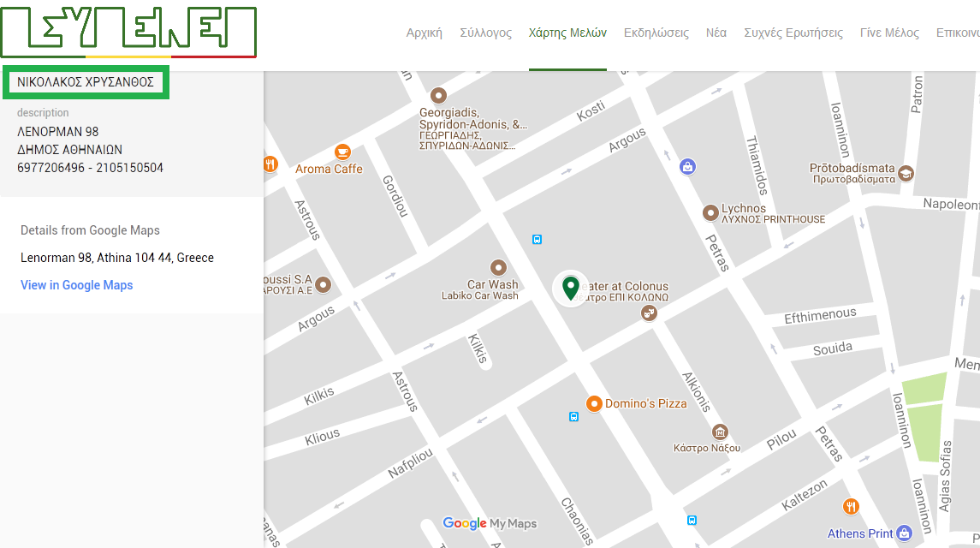Viewport: 980px width, 548px height.
Task: Select the Efthimenous street label
Action: click(x=820, y=315)
